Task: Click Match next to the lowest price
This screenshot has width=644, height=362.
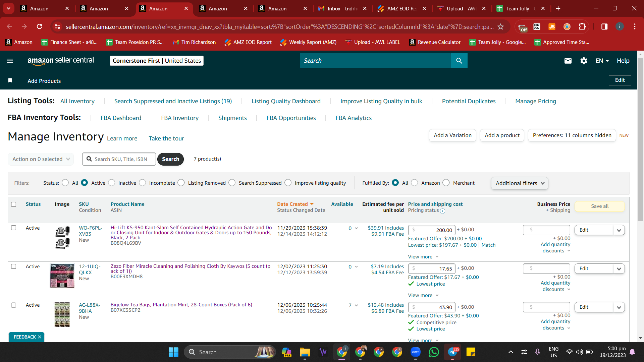Action: pos(488,245)
